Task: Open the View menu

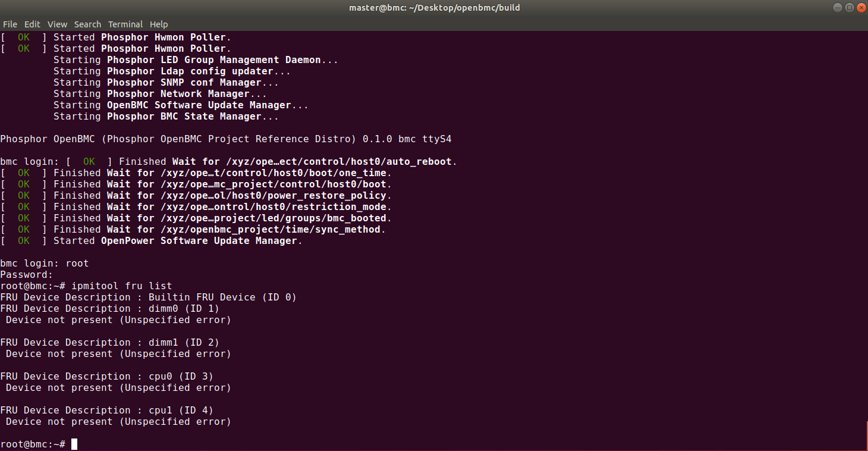Action: [x=57, y=24]
